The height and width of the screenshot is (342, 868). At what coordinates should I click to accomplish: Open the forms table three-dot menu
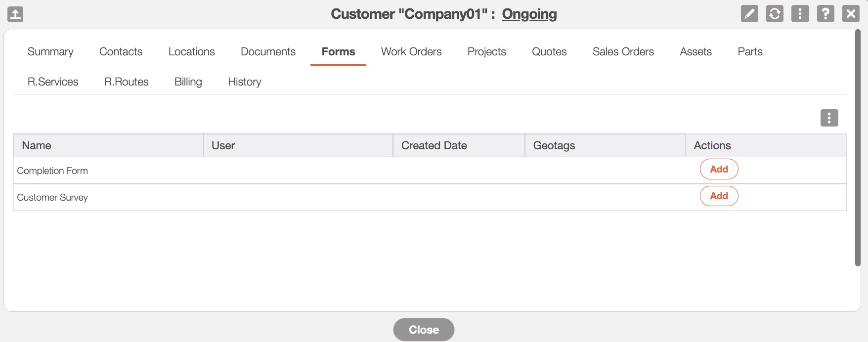[829, 118]
